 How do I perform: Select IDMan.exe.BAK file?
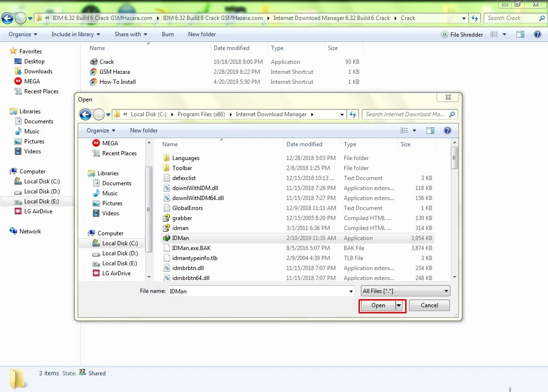coord(191,248)
